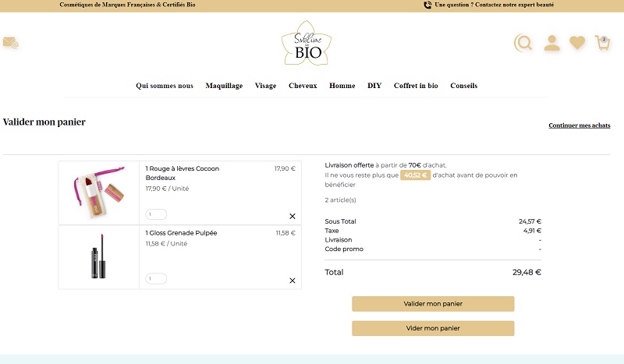This screenshot has width=624, height=364.
Task: Click quantity field for Rouge à lèvres Cocoon
Action: tap(156, 214)
